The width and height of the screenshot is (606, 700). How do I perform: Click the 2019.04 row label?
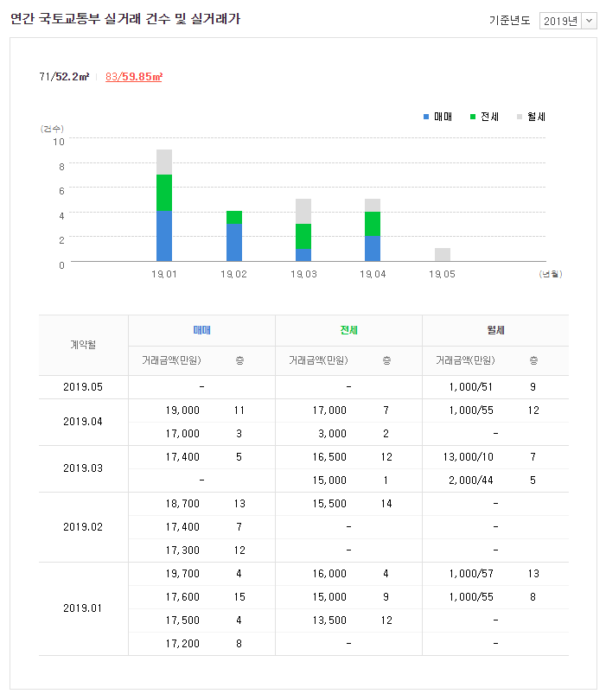83,422
